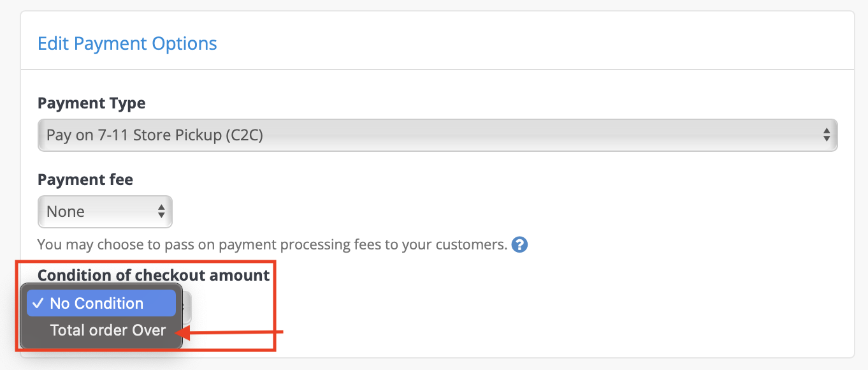Screen dimensions: 868x370
Task: Click the checkmark next to No Condition
Action: tap(40, 303)
